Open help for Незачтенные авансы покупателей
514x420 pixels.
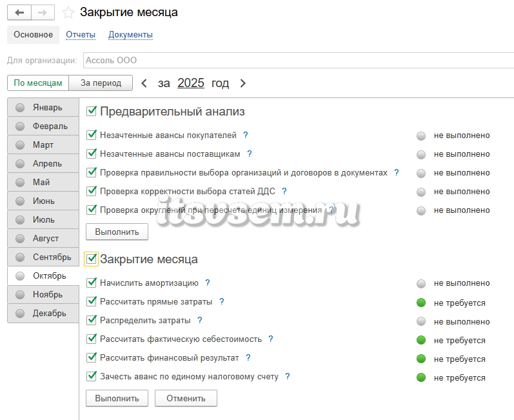246,135
